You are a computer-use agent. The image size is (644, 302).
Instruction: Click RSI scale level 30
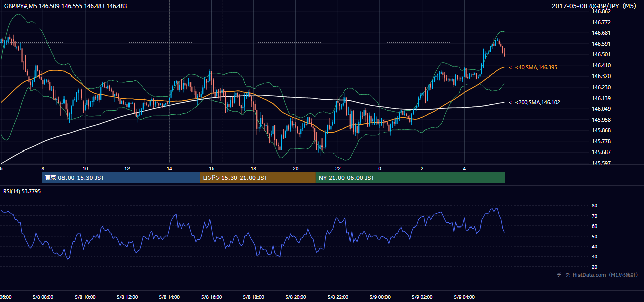point(595,257)
